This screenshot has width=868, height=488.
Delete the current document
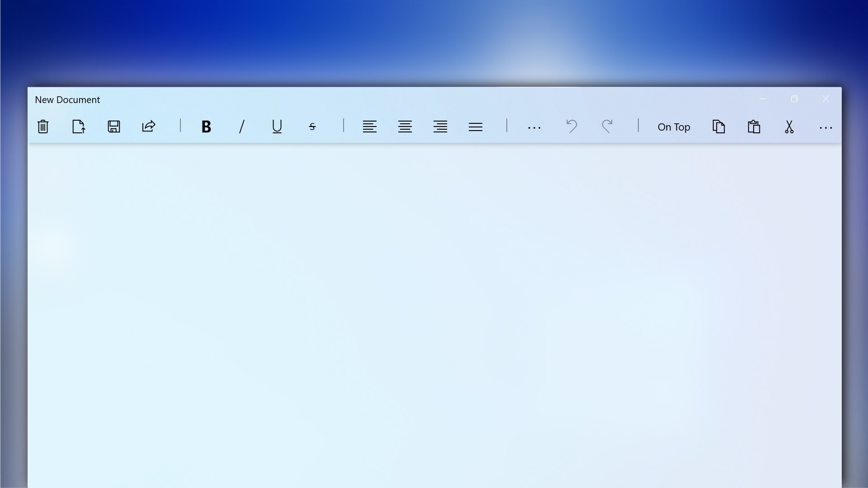click(43, 127)
